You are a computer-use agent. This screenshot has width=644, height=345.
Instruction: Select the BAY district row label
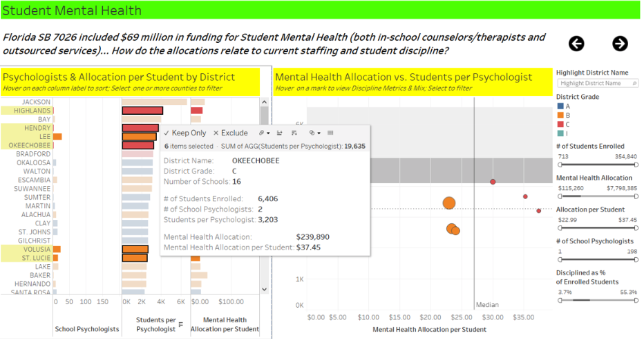coord(44,119)
